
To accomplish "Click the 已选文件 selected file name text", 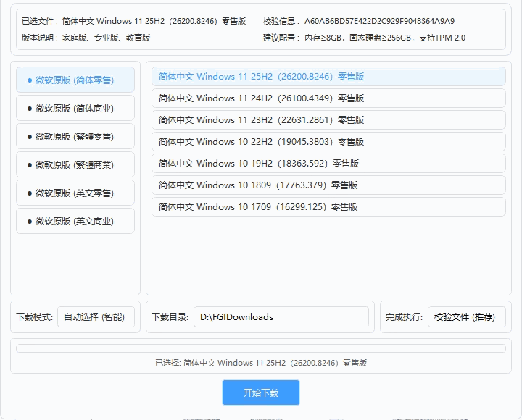I will click(x=154, y=21).
